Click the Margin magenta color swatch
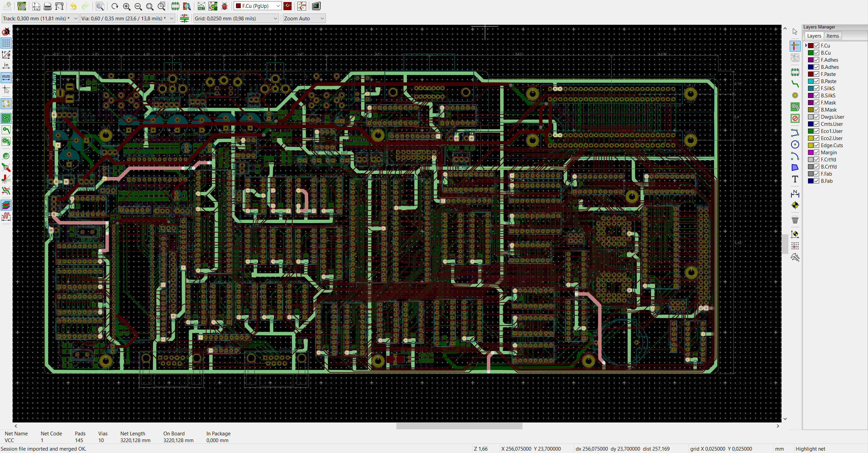Screen dimensions: 868x453 point(811,152)
